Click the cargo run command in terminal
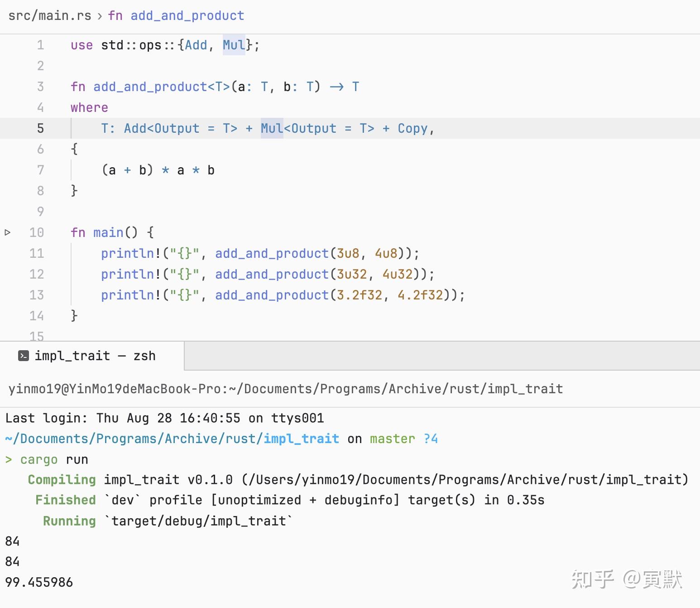700x608 pixels. click(x=54, y=460)
